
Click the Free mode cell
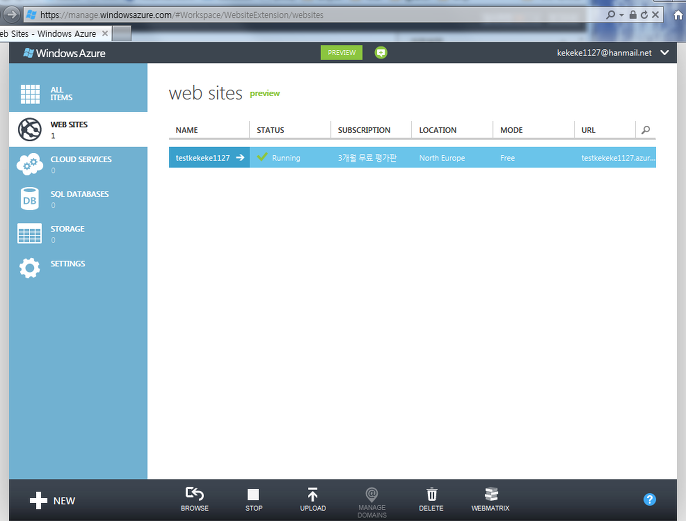tap(508, 158)
